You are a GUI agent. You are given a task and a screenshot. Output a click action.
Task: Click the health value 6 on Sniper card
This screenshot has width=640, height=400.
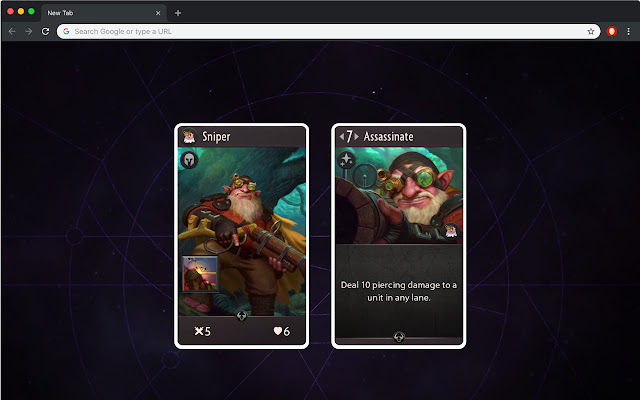[x=287, y=331]
